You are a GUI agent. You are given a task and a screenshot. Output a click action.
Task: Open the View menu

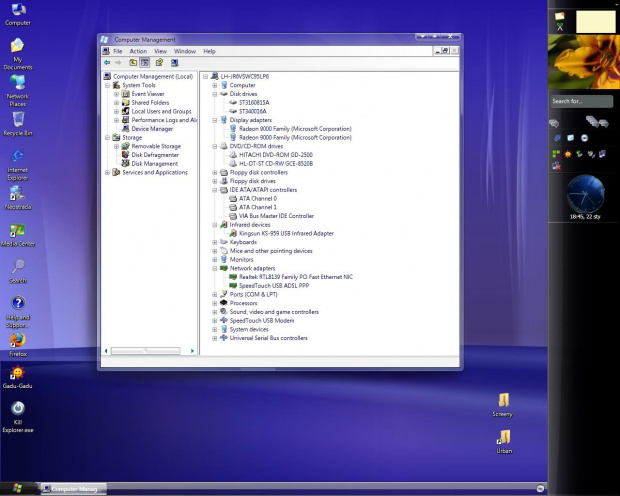[x=160, y=51]
